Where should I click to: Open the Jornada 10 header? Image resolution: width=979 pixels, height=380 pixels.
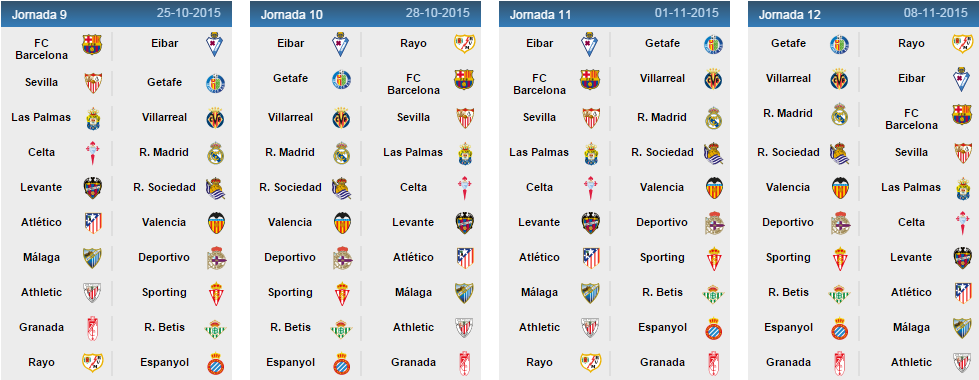point(365,14)
